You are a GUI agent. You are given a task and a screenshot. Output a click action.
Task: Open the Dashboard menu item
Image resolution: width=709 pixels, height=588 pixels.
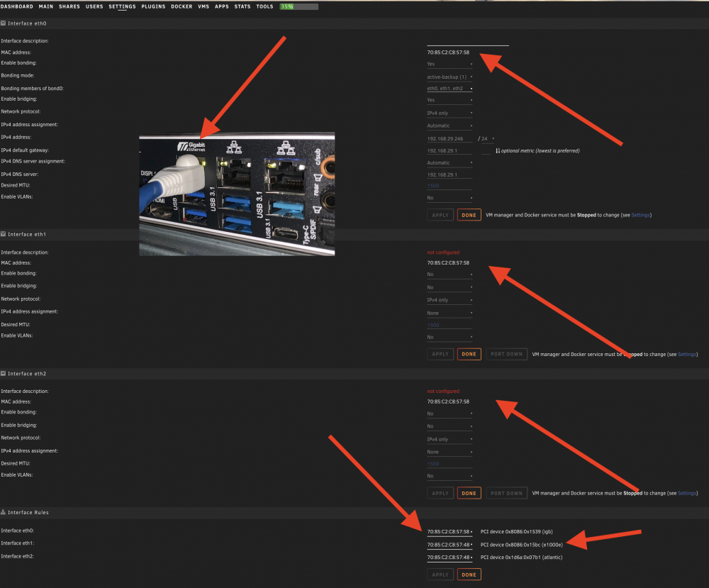click(17, 6)
